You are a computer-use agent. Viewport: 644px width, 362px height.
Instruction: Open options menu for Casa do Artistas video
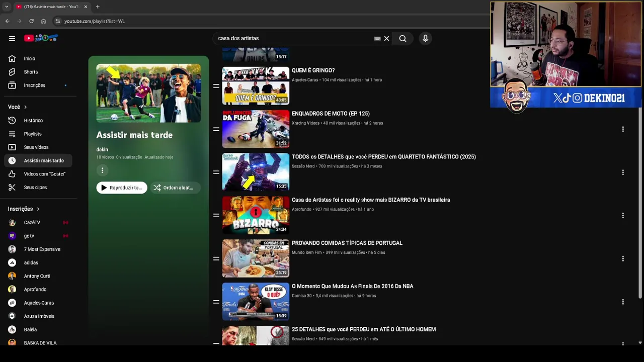pos(623,215)
